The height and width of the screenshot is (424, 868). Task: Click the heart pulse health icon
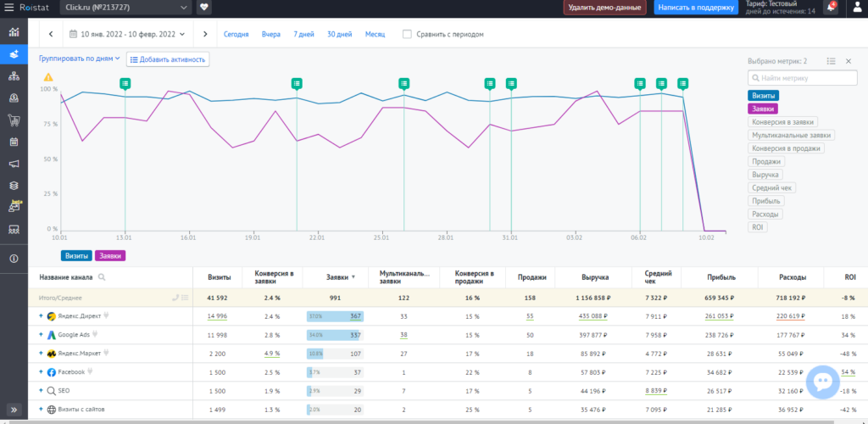pyautogui.click(x=204, y=8)
